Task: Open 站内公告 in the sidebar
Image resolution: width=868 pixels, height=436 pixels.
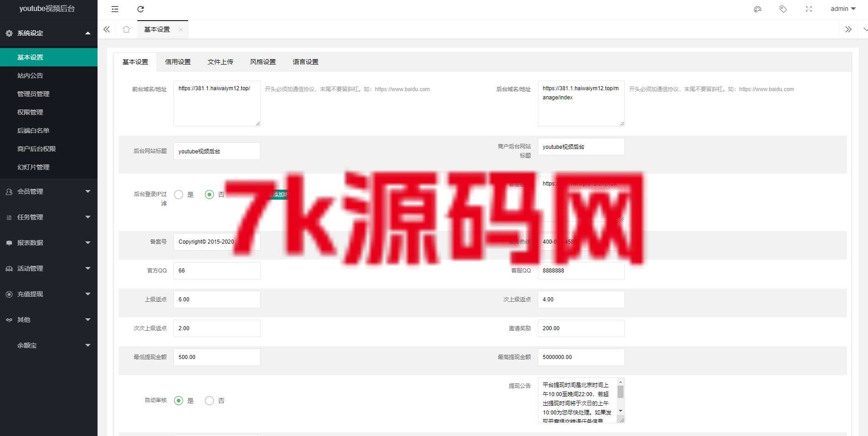Action: (x=49, y=76)
